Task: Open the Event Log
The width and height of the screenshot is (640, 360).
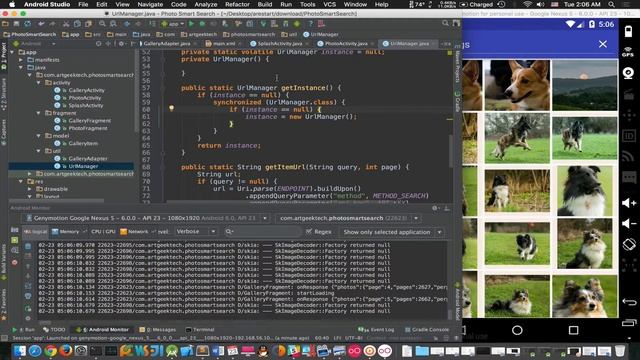Action: click(x=376, y=329)
